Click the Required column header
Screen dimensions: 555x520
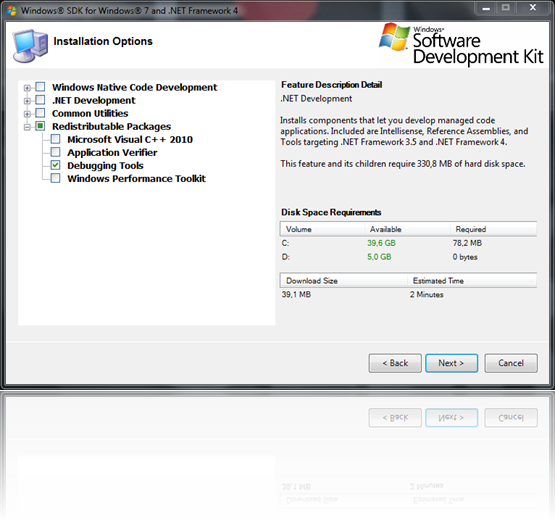[493, 229]
